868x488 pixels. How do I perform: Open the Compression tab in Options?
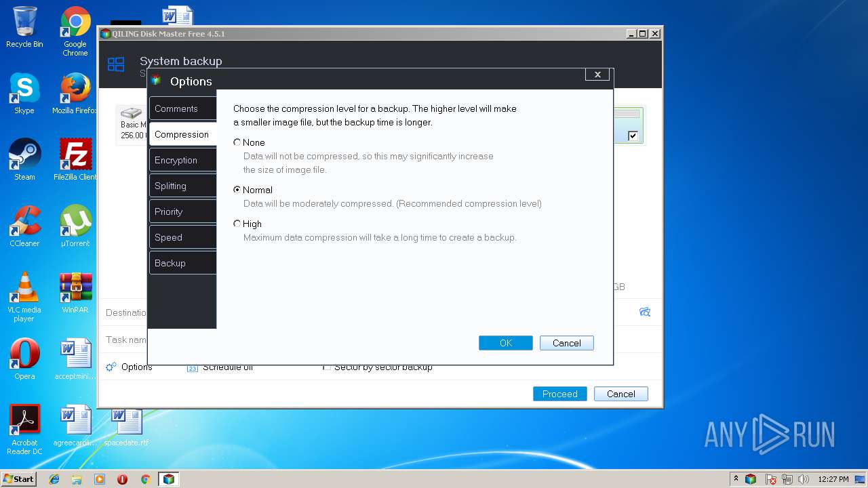click(182, 134)
